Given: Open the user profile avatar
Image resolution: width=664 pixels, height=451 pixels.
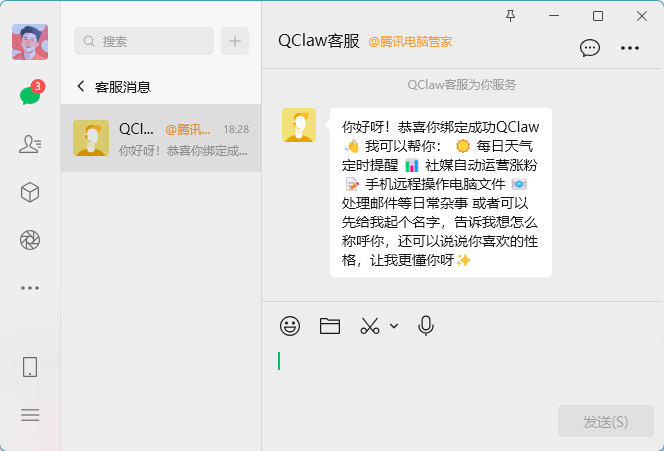Looking at the screenshot, I should click(x=30, y=42).
